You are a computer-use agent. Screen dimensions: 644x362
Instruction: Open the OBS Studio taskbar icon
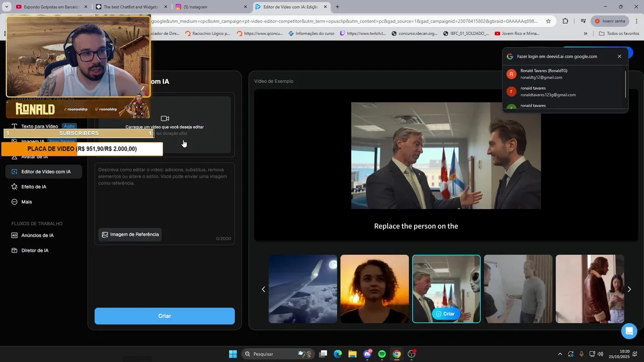click(x=412, y=354)
